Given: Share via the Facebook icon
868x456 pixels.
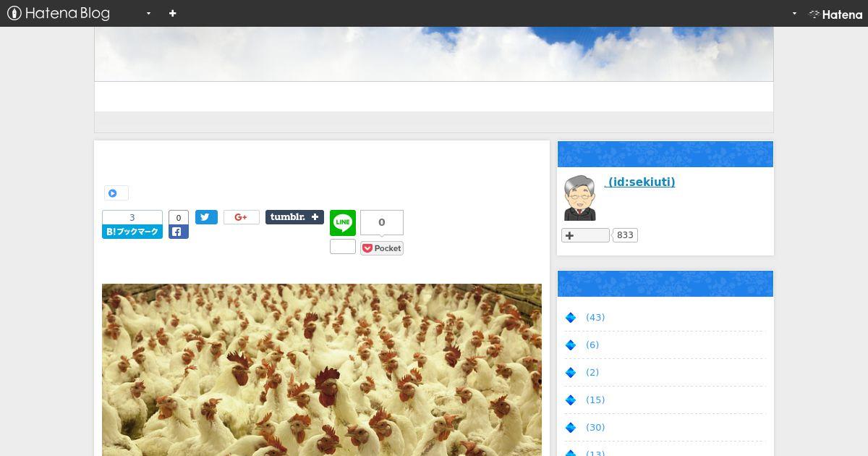Looking at the screenshot, I should click(x=179, y=232).
